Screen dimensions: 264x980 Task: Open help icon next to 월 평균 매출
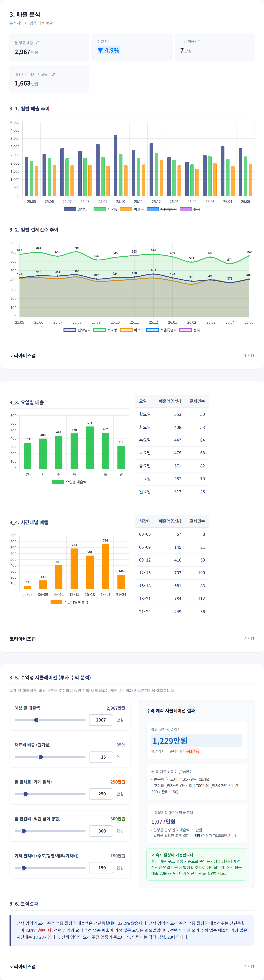38,43
